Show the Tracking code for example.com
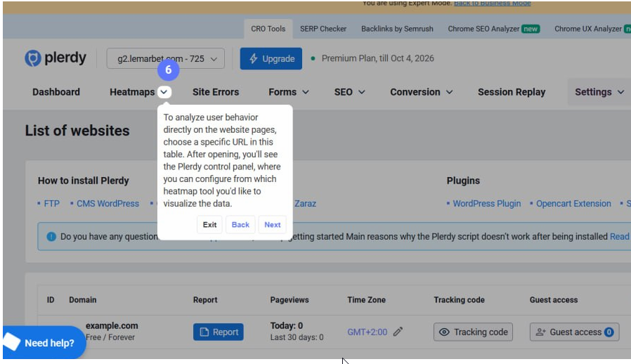The width and height of the screenshot is (631, 364). click(473, 332)
